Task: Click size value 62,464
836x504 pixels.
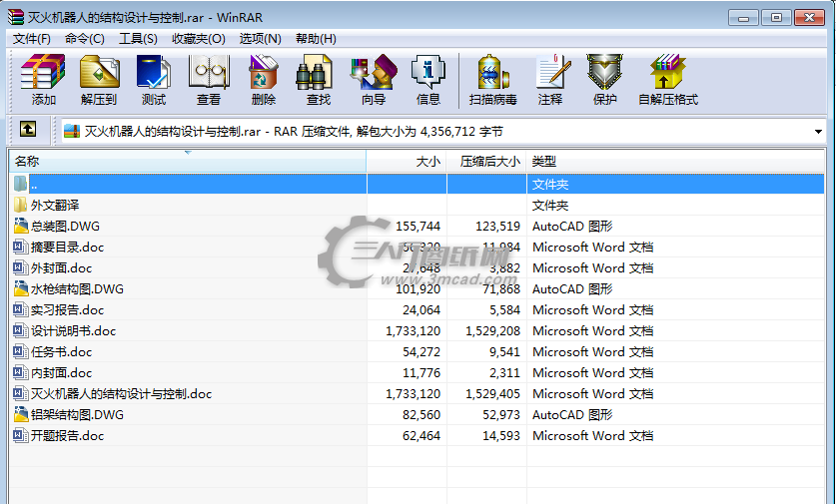Action: click(x=421, y=436)
